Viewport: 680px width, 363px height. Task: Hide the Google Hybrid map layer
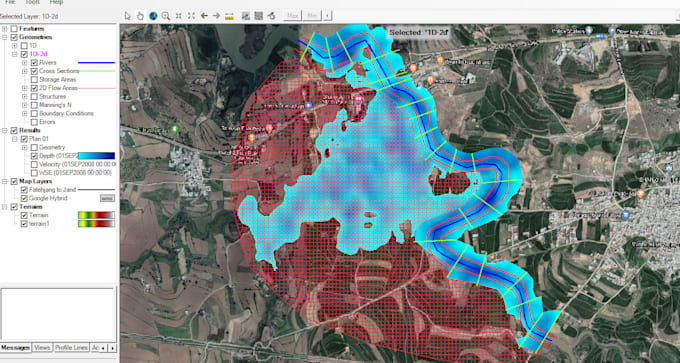[x=24, y=198]
